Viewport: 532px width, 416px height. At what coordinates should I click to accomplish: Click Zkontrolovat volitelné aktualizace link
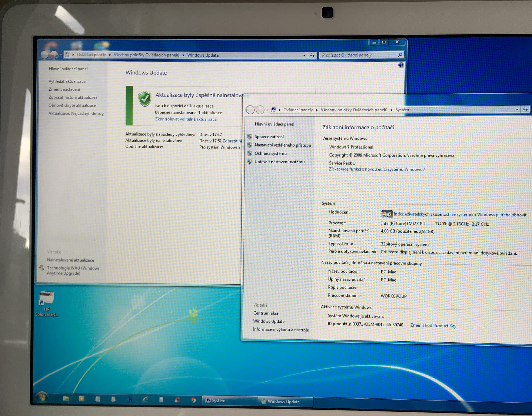[x=186, y=119]
